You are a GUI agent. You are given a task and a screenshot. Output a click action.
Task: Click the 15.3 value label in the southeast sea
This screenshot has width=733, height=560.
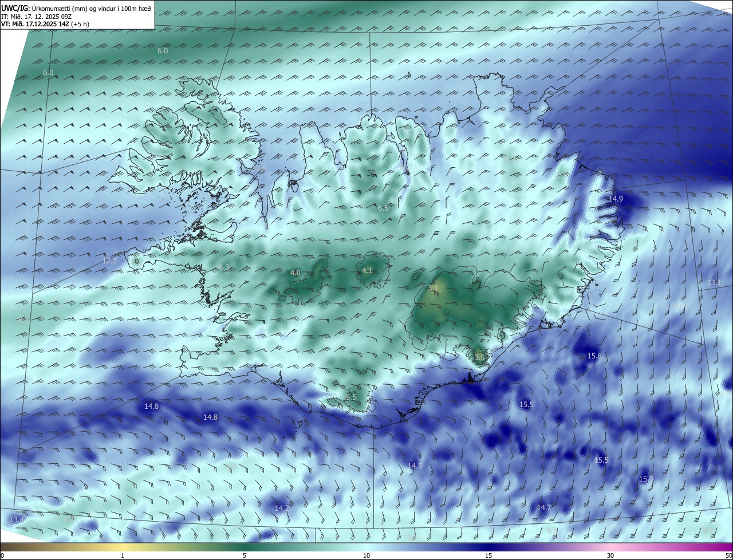click(x=645, y=479)
